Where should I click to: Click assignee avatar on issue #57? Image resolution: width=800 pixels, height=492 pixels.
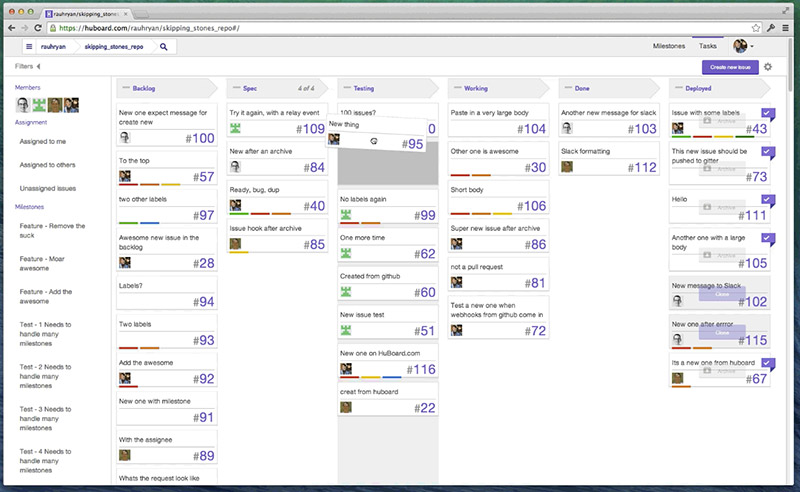tap(124, 176)
